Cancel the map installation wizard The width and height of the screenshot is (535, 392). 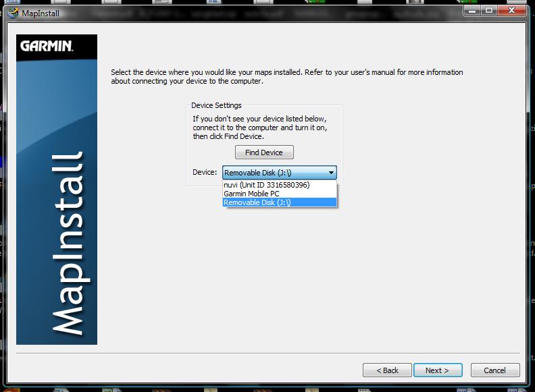[x=496, y=370]
